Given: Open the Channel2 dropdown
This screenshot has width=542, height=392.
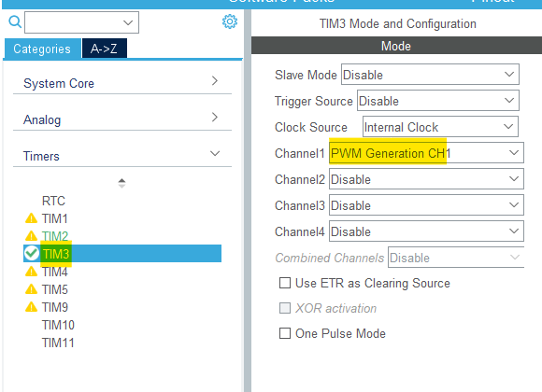Looking at the screenshot, I should coord(426,179).
